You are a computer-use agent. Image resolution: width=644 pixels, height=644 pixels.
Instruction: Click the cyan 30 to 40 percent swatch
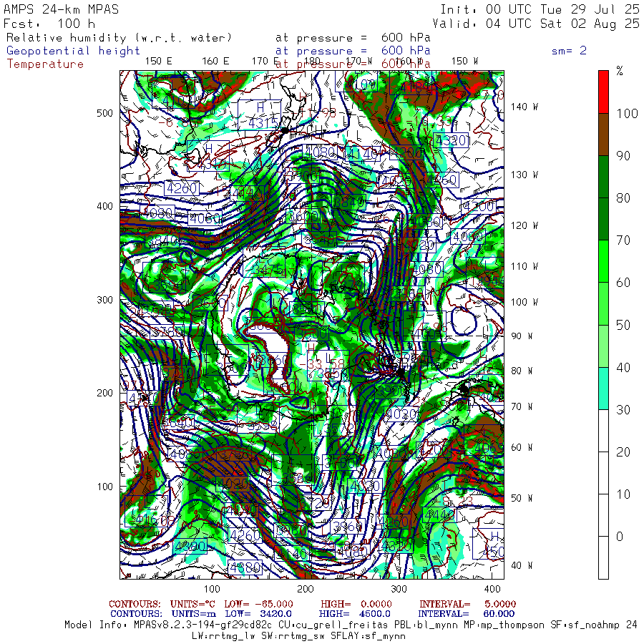point(603,388)
